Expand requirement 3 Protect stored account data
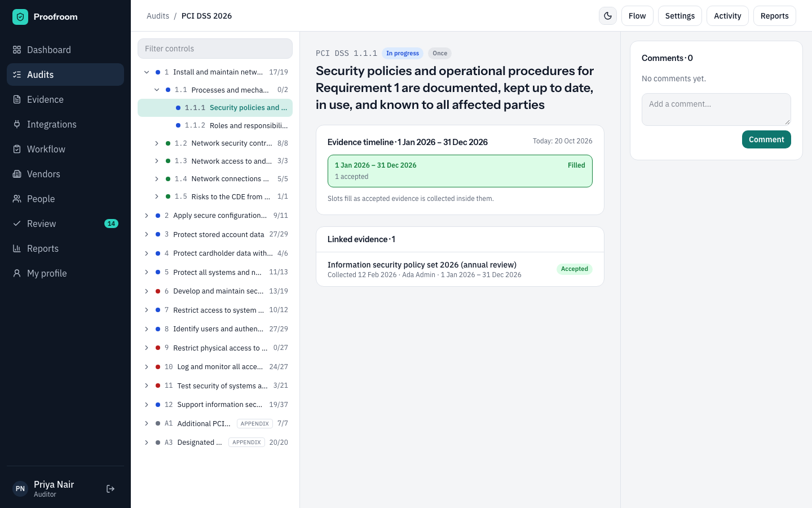 tap(147, 234)
